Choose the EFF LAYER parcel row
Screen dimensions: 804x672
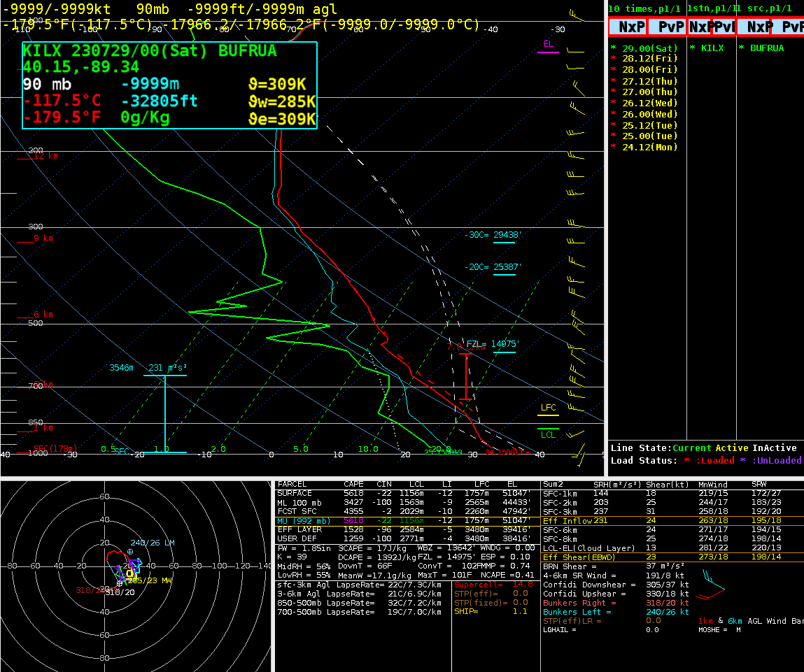(408, 529)
